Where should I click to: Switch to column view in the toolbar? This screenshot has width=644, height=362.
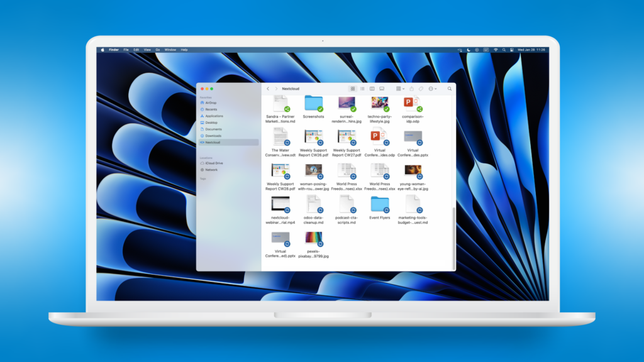tap(372, 89)
